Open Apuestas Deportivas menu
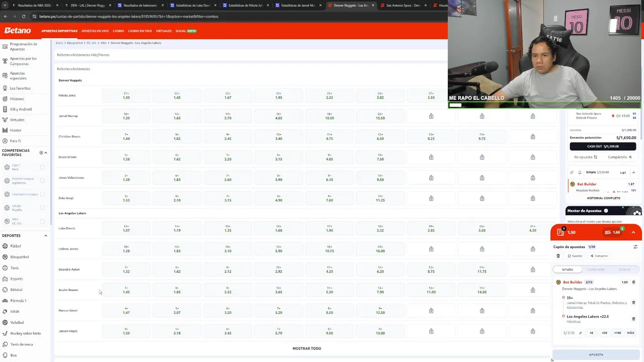The width and height of the screenshot is (644, 362). point(59,31)
